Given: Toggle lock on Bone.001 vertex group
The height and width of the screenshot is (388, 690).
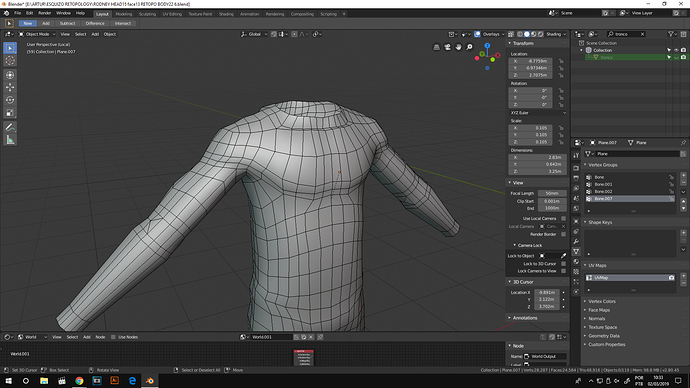Looking at the screenshot, I should (x=672, y=184).
